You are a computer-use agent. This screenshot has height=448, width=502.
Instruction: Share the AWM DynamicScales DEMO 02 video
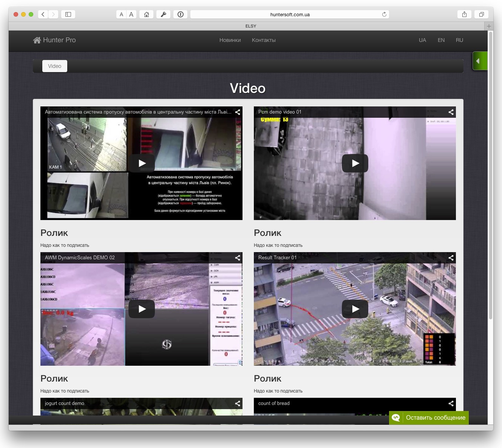(x=238, y=258)
